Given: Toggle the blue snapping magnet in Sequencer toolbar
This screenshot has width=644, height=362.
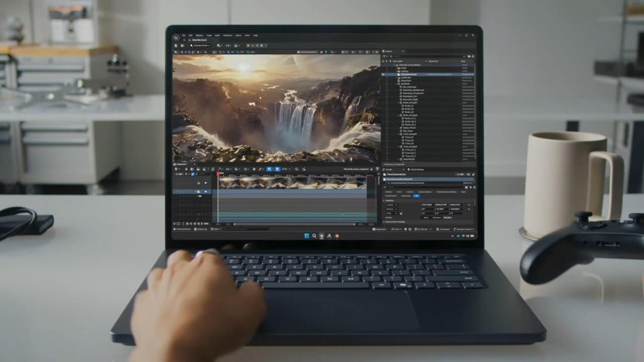Looking at the screenshot, I should point(269,169).
